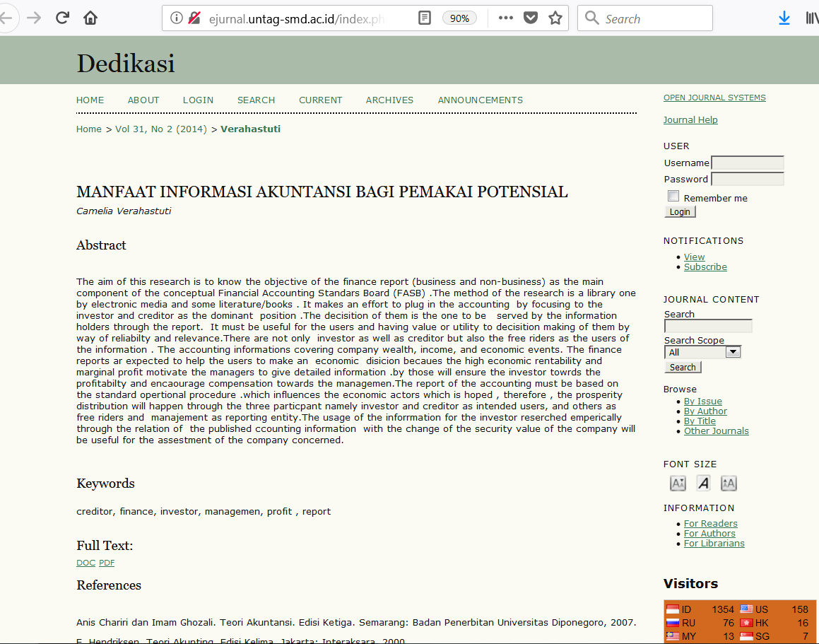Select the large font size icon
This screenshot has width=819, height=644.
point(729,484)
